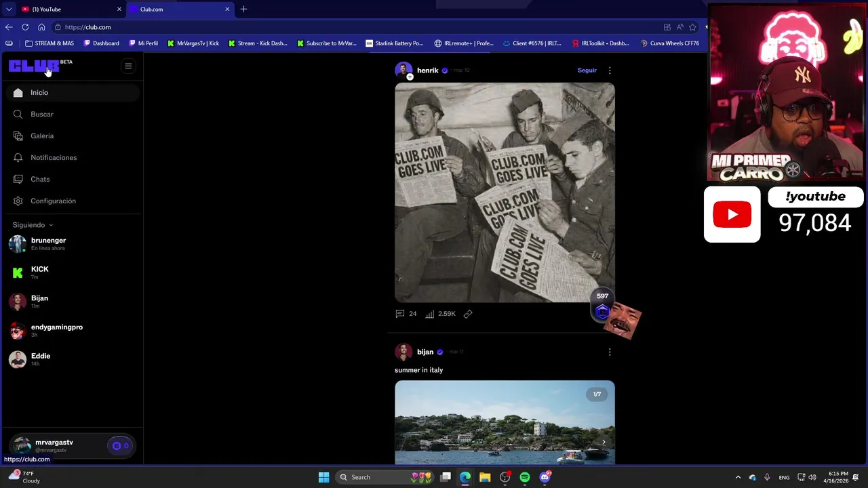Viewport: 868px width, 488px height.
Task: Open the volume control in the system tray
Action: tap(812, 477)
